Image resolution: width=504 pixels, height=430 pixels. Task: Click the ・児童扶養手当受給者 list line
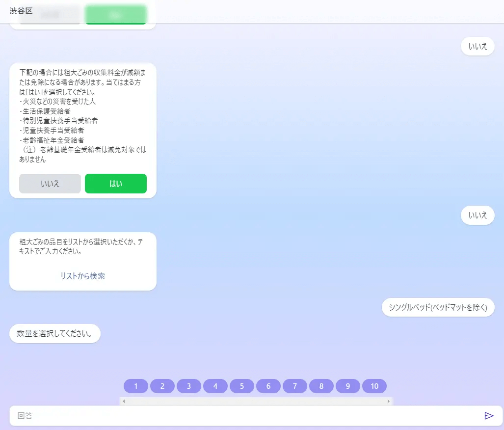[52, 131]
